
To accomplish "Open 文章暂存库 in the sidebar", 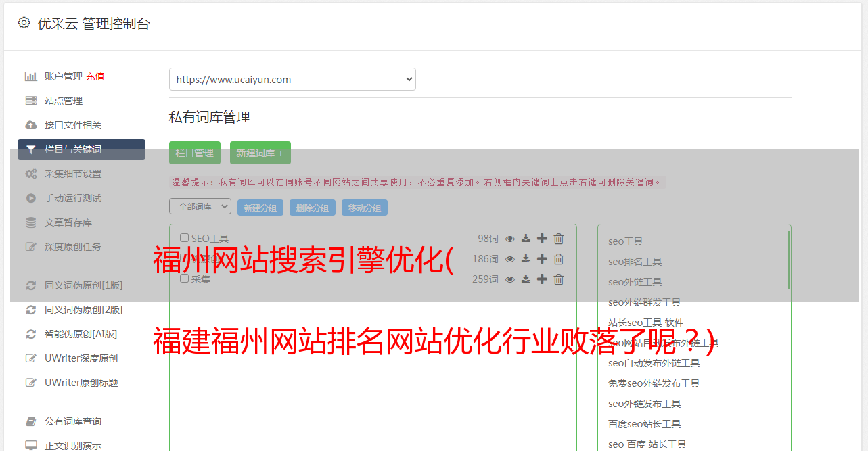I will [x=68, y=222].
